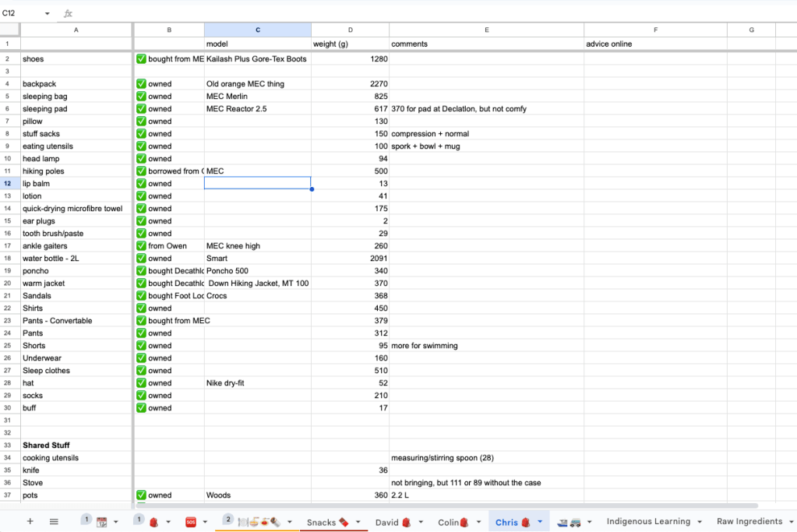Click green checkmark in the shoes row
Screen dimensions: 797x532
[141, 59]
